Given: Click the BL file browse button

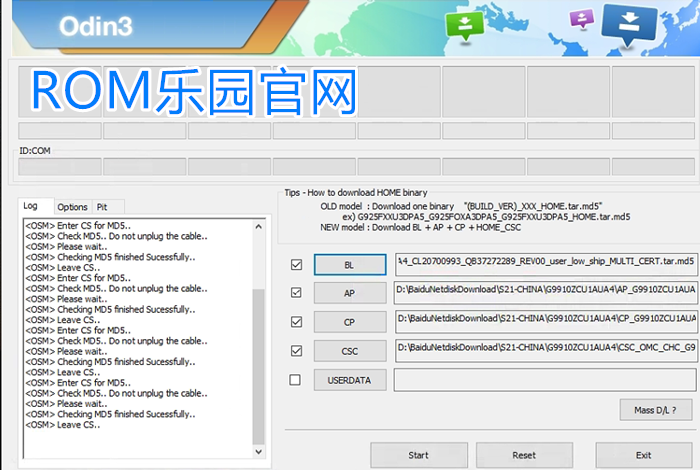Looking at the screenshot, I should (350, 265).
